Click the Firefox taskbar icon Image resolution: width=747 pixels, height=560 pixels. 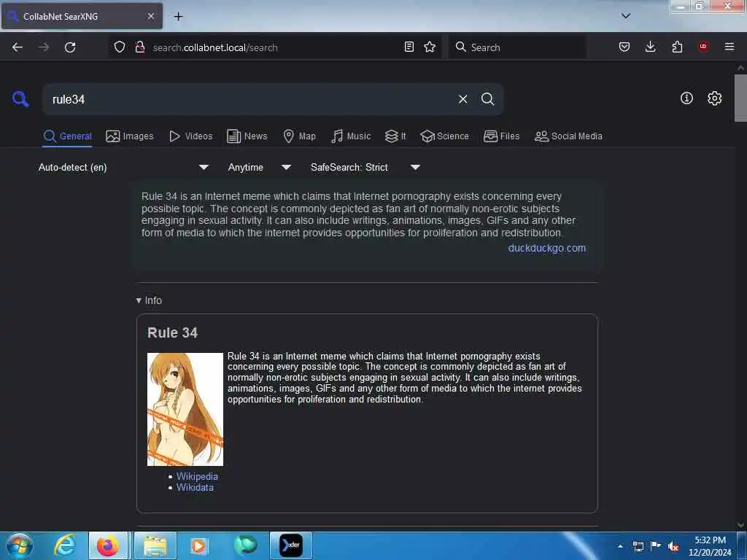108,545
